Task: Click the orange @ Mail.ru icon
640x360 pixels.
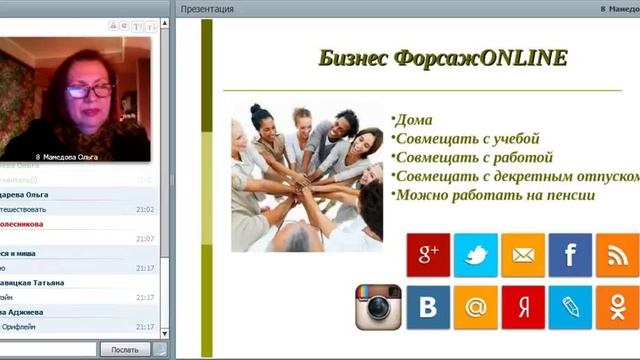Action: (x=476, y=307)
